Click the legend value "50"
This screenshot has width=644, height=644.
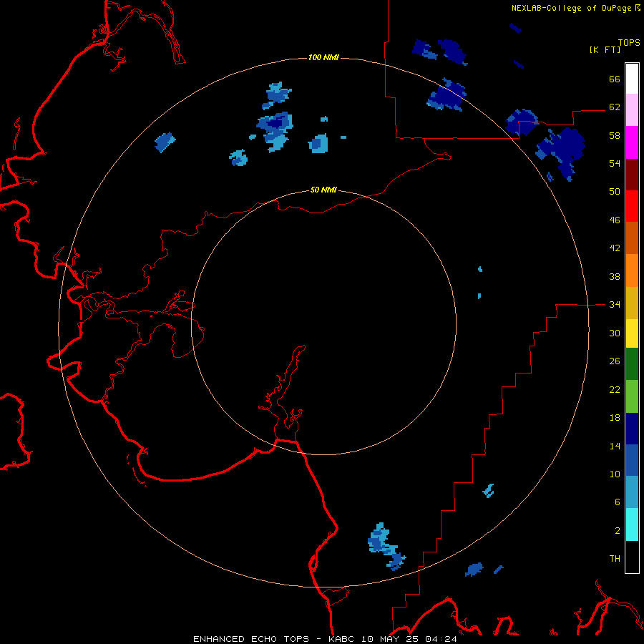[615, 192]
